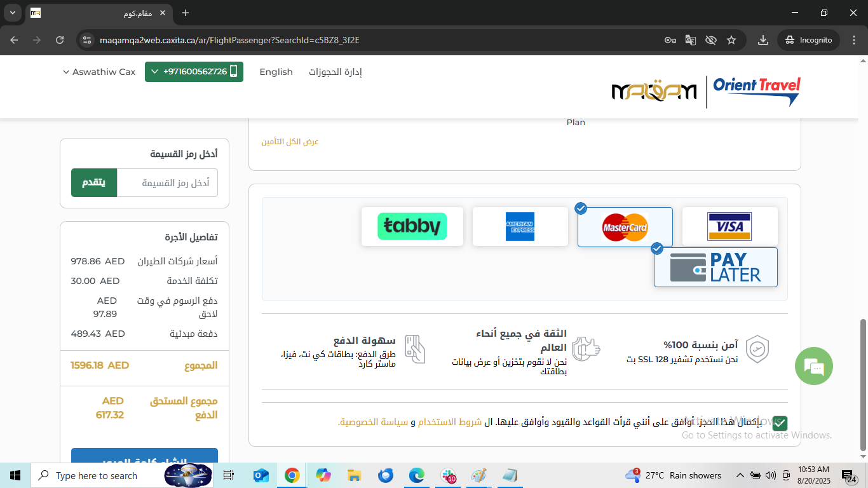This screenshot has height=488, width=868.
Task: Uncheck the terms and conditions agreement checkbox
Action: pos(780,423)
